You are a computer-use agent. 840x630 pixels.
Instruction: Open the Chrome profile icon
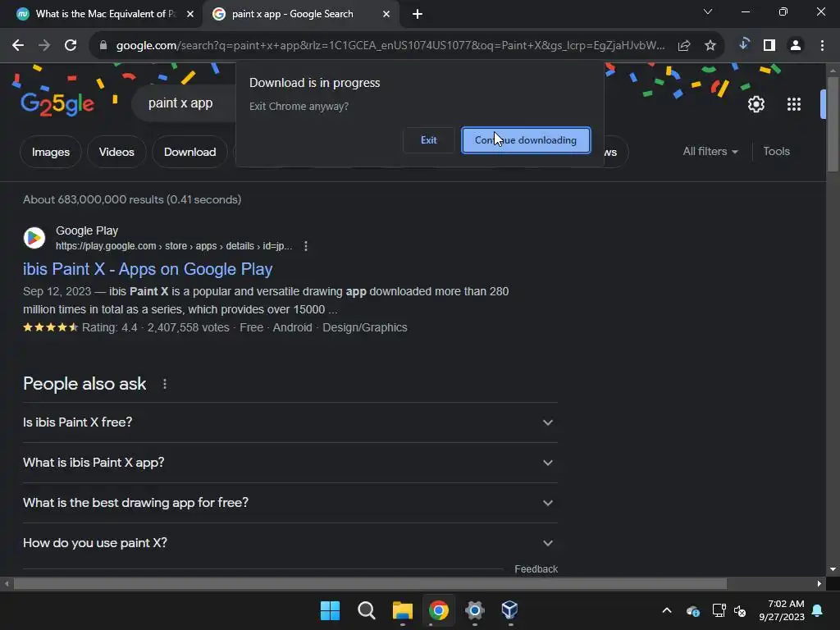point(796,46)
